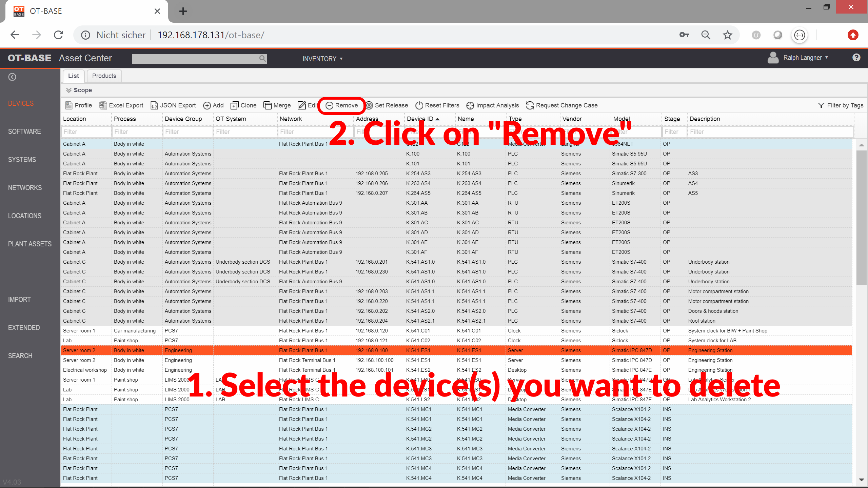868x488 pixels.
Task: Add a new device
Action: [x=213, y=105]
